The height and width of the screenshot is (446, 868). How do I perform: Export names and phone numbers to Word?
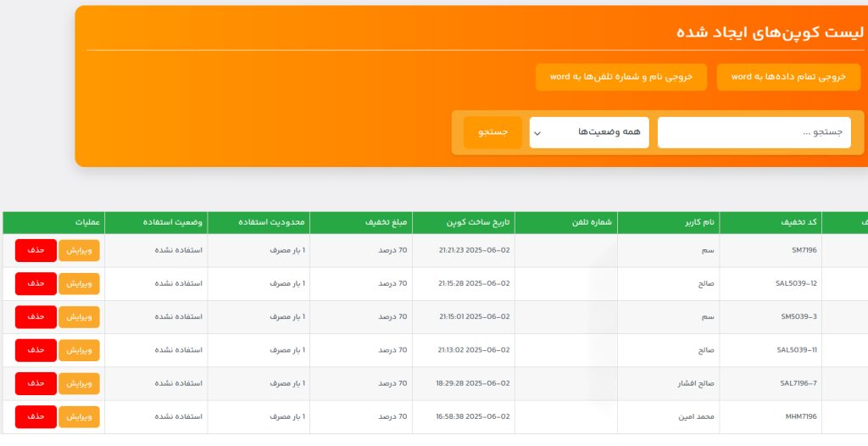621,76
